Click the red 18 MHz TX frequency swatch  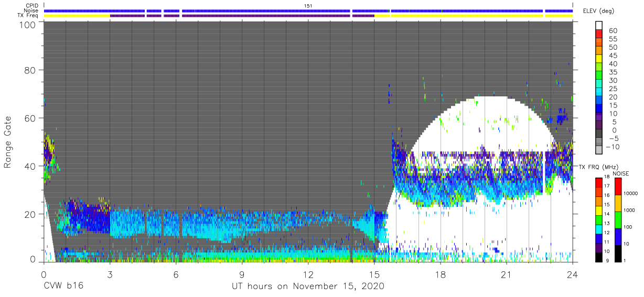point(599,182)
